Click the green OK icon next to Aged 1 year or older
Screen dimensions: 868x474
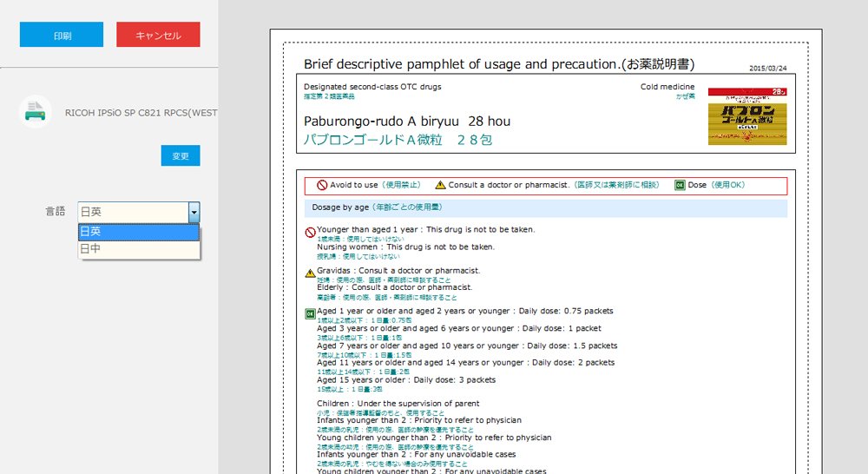311,314
